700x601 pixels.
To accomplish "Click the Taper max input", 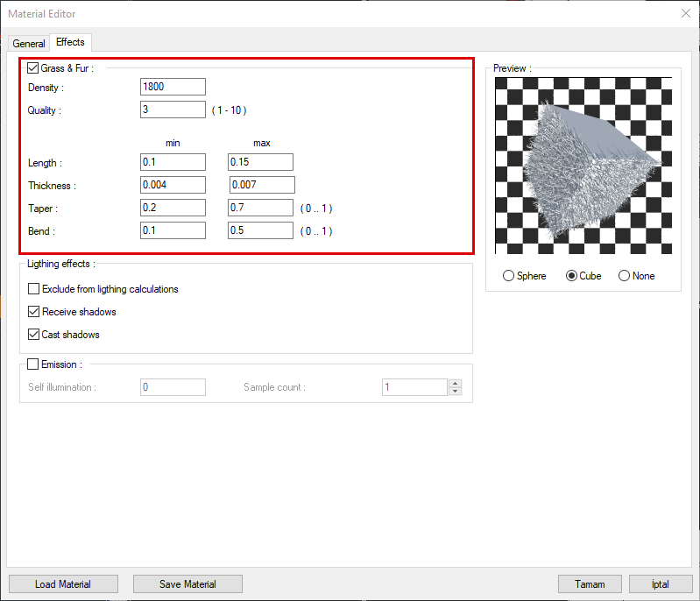I will point(260,208).
